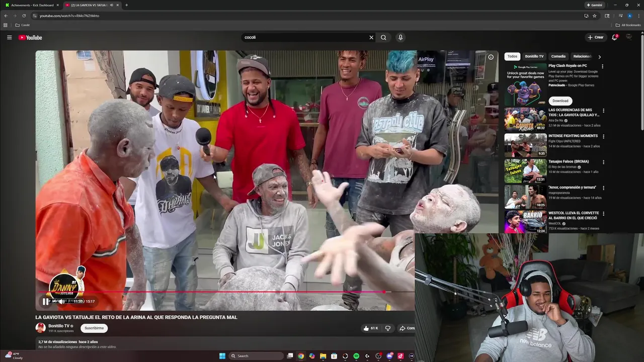Open a new Chrome tab
Image resolution: width=644 pixels, height=362 pixels.
click(126, 5)
